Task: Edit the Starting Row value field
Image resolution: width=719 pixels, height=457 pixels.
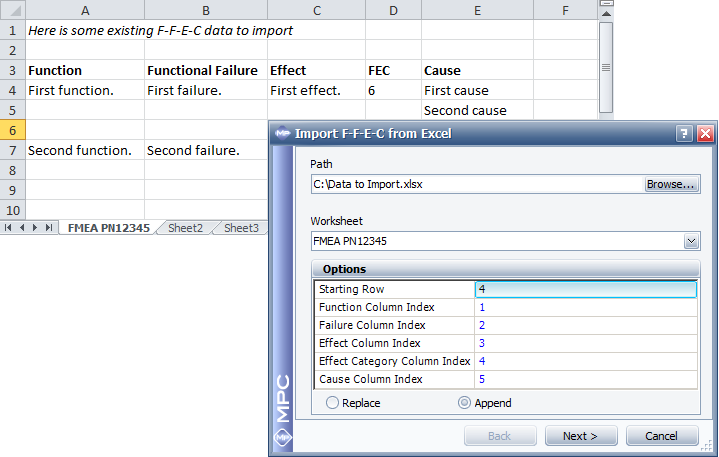Action: tap(585, 289)
